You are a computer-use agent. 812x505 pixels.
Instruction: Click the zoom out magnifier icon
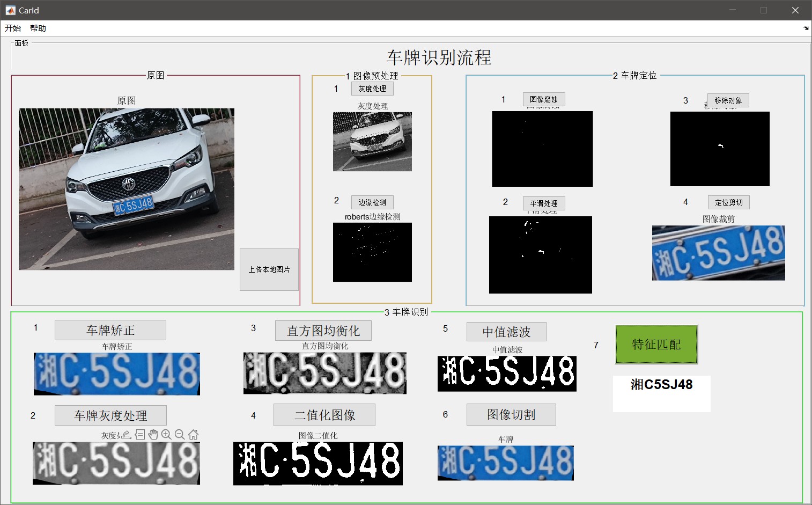click(180, 435)
